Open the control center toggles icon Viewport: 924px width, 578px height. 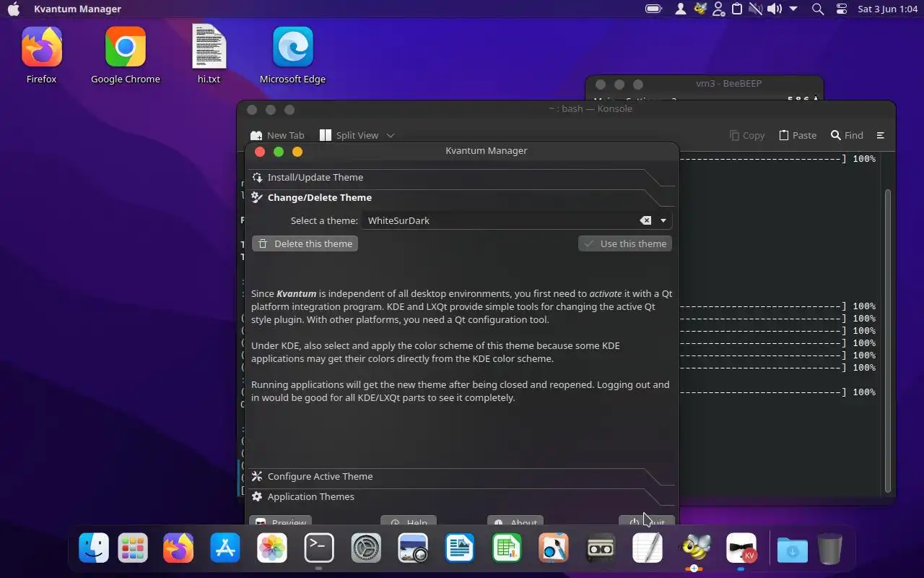[x=842, y=9]
